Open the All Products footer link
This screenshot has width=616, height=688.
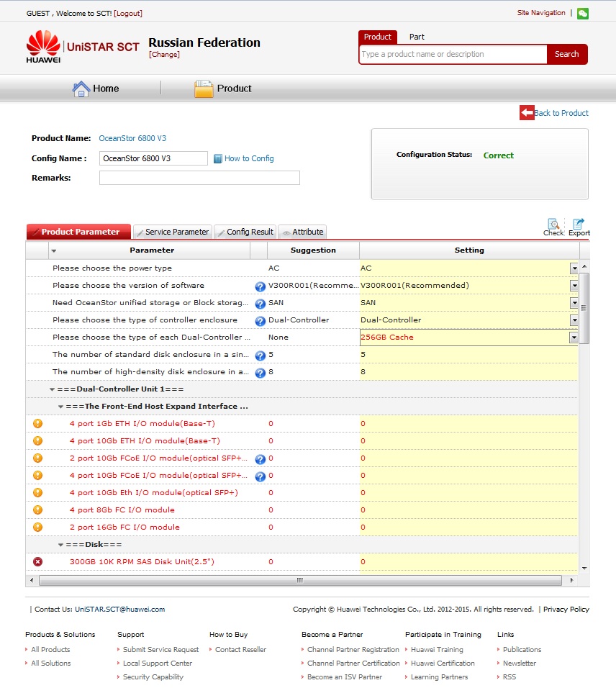point(50,650)
